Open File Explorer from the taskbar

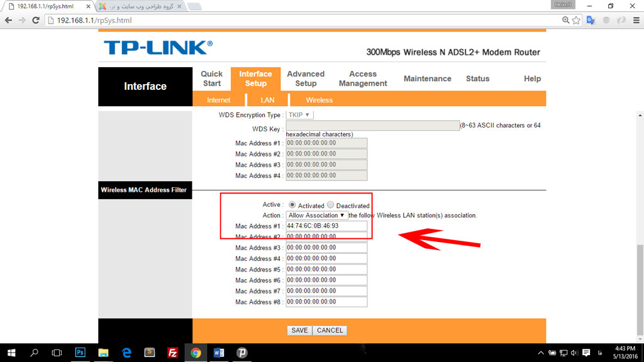[103, 353]
